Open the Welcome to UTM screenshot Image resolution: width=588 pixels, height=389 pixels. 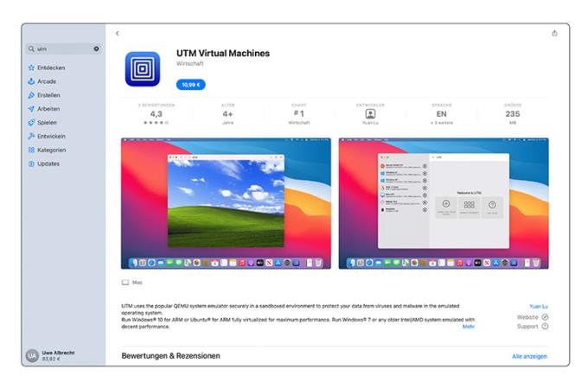[x=444, y=203]
